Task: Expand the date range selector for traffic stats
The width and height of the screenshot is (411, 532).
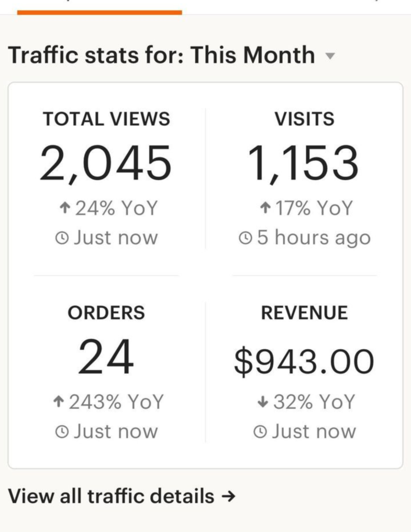Action: 331,55
